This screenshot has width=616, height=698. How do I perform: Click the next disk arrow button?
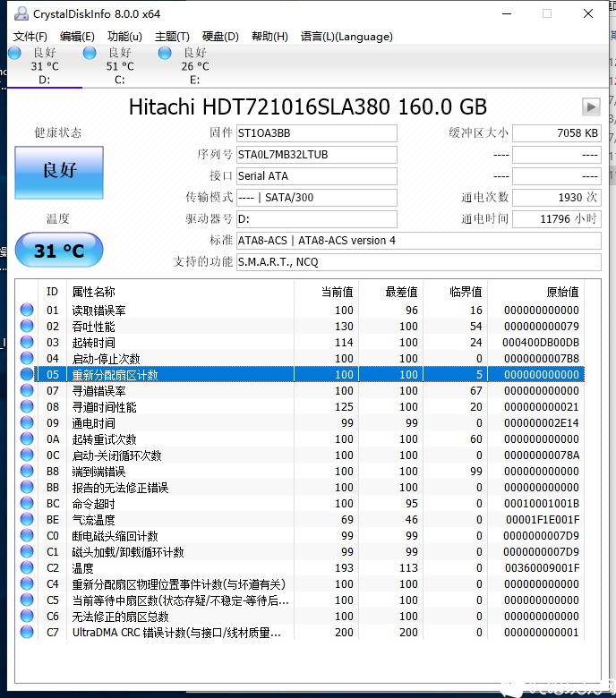click(591, 106)
